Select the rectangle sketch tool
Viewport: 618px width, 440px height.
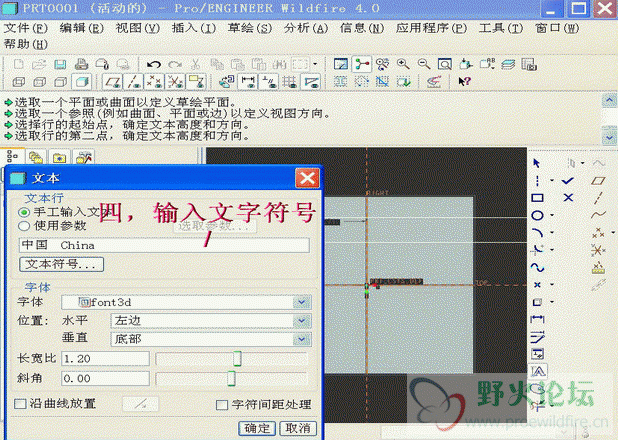click(x=537, y=198)
